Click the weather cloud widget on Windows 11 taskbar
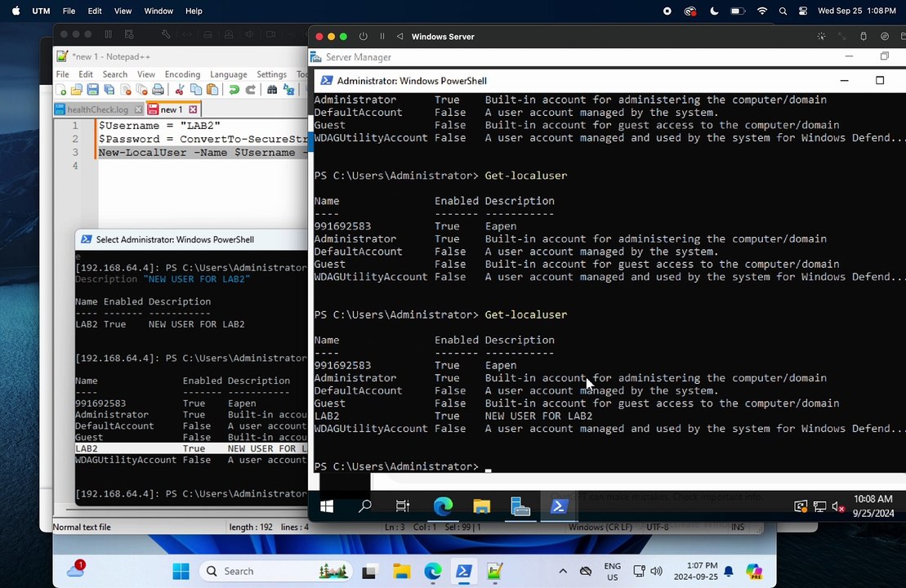 (76, 569)
